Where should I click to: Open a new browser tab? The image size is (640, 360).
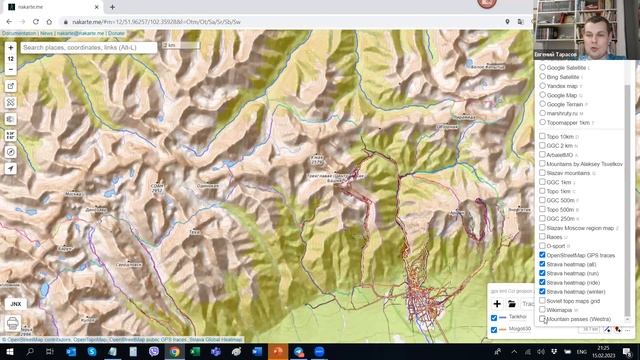pos(112,7)
